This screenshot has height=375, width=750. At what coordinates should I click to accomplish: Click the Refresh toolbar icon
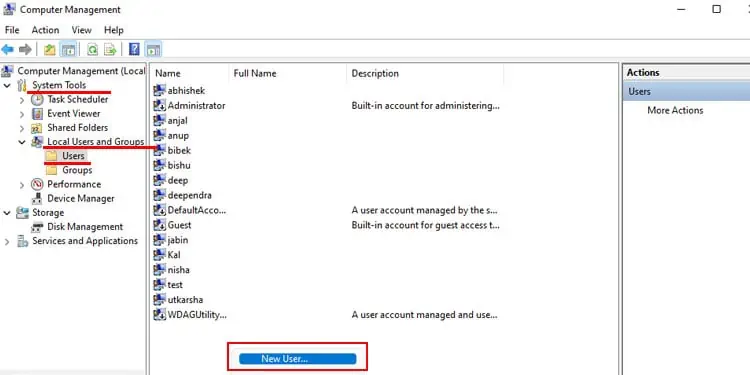coord(93,49)
